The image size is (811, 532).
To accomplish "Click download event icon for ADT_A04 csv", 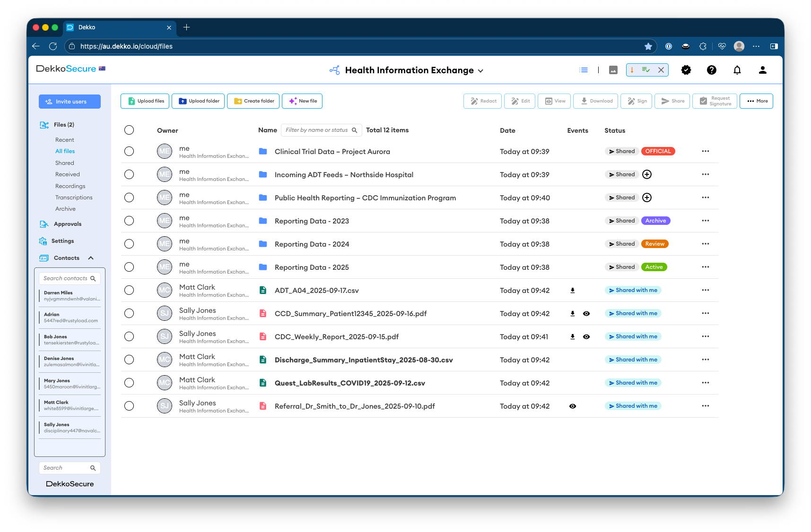I will coord(572,291).
